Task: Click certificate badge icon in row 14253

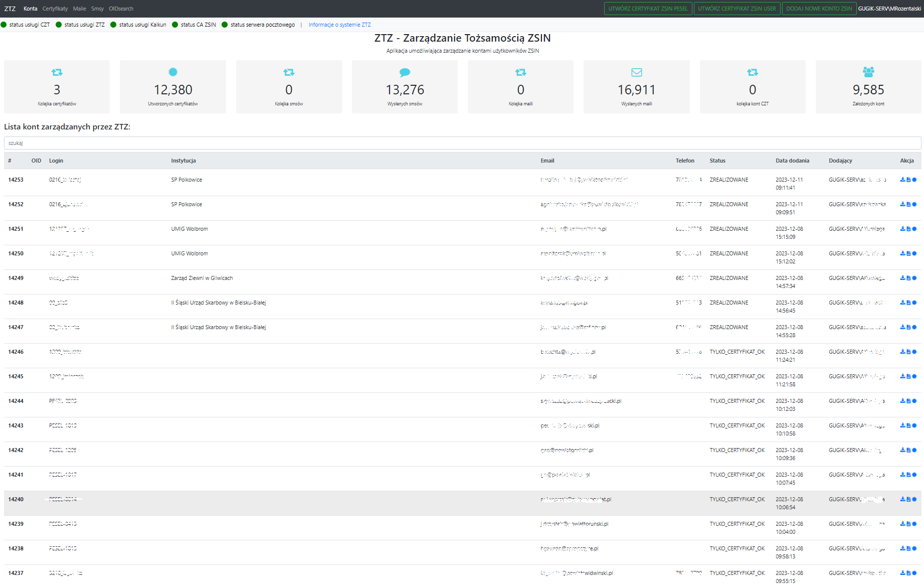Action: coord(914,180)
